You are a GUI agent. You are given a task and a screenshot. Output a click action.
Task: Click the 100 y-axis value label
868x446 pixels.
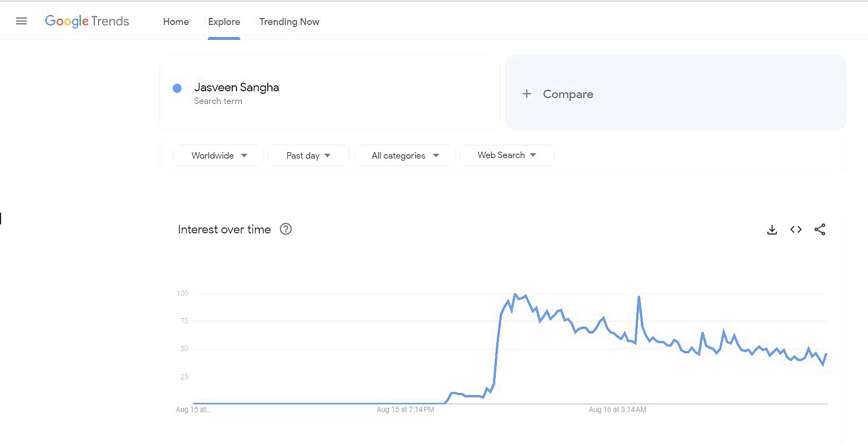pyautogui.click(x=182, y=293)
